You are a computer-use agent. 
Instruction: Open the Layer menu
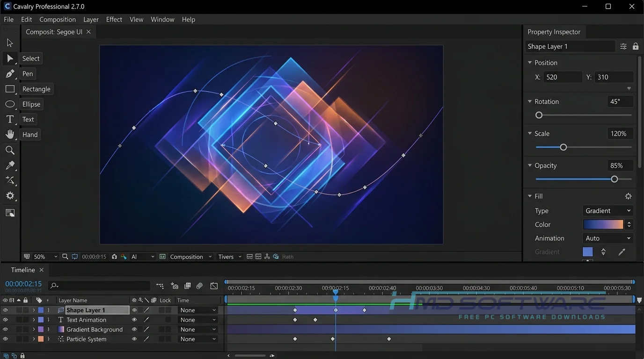click(91, 20)
